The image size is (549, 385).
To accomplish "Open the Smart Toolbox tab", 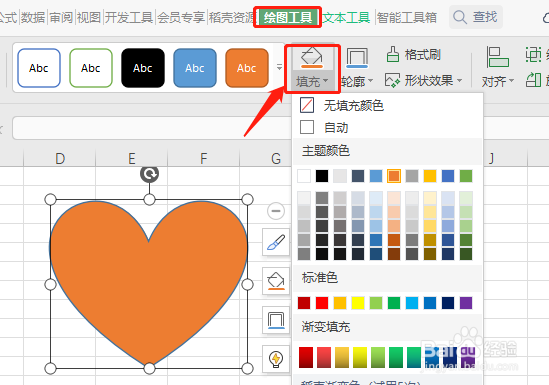I will pos(406,17).
